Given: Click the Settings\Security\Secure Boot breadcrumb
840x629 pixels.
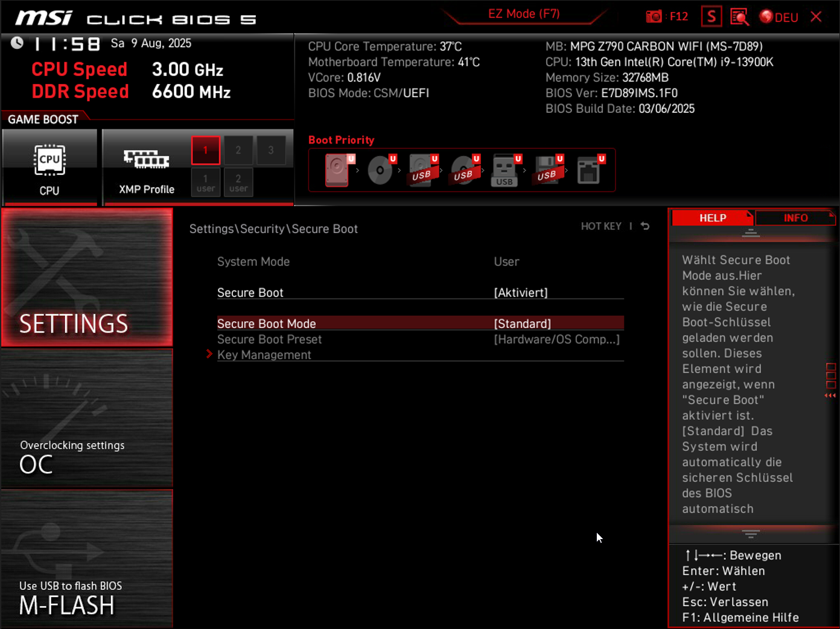Looking at the screenshot, I should [273, 229].
